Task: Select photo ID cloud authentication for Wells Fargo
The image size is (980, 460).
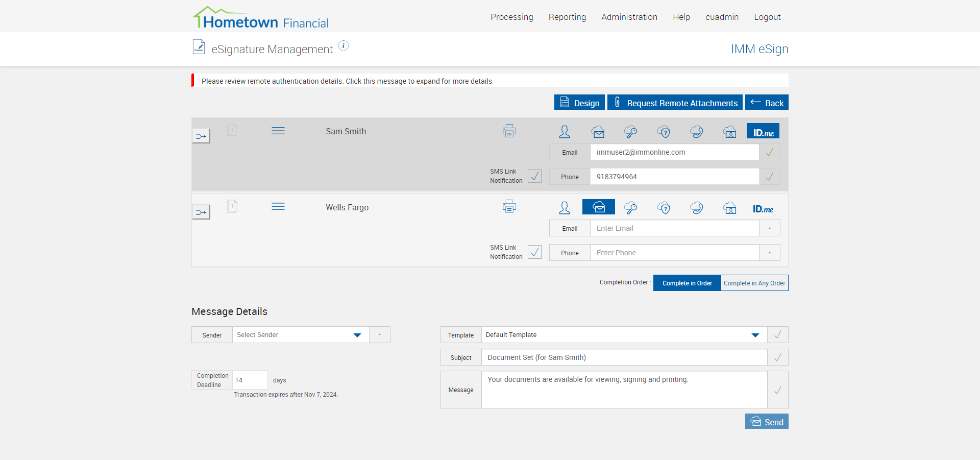Action: [730, 208]
